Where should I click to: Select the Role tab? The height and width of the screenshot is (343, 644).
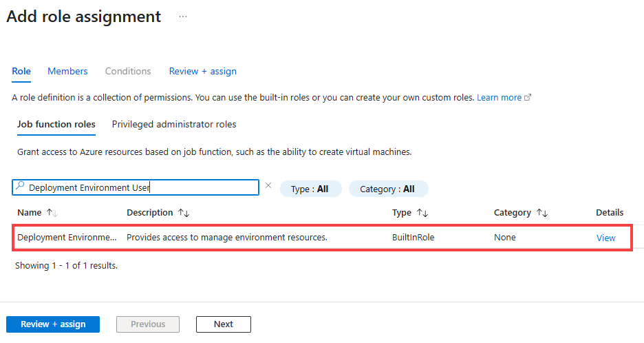21,71
